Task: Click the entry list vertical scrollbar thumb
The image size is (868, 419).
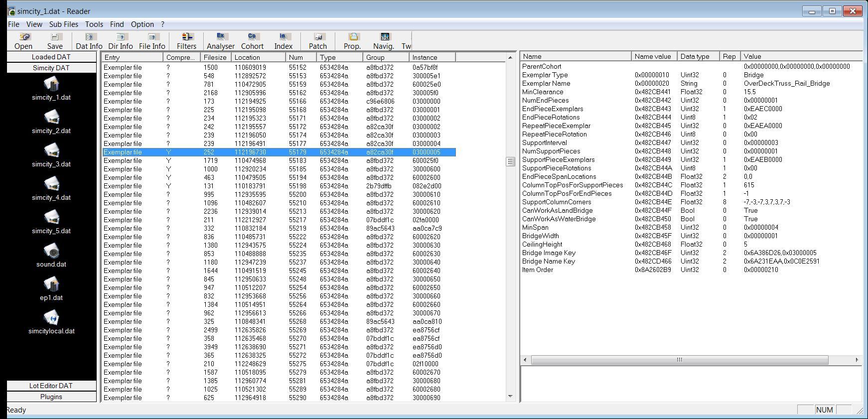Action: click(510, 161)
